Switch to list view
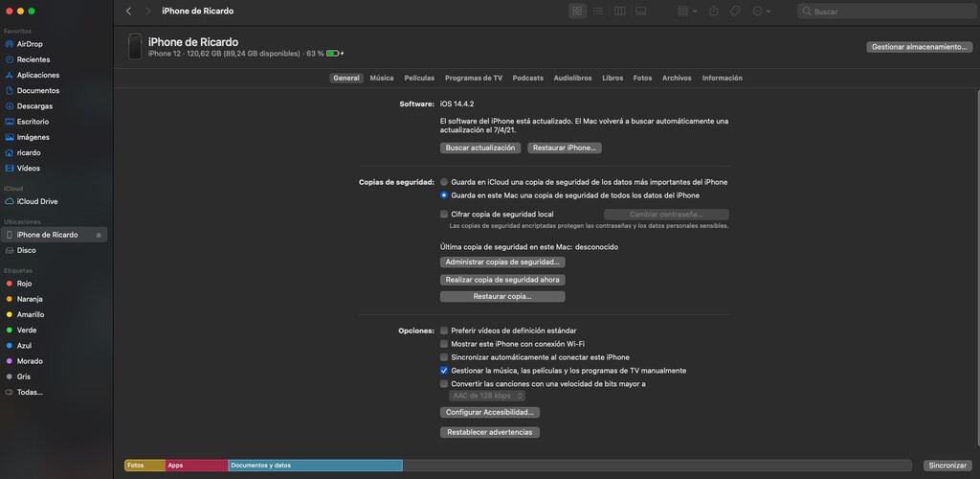The image size is (980, 479). click(x=598, y=11)
